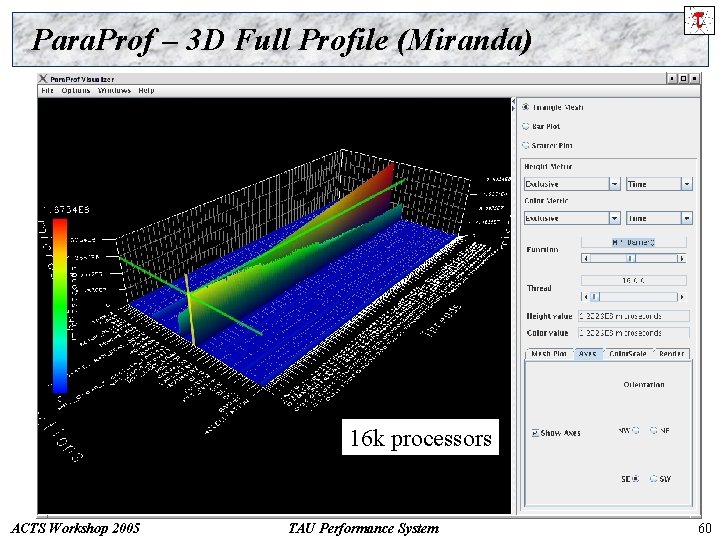The width and height of the screenshot is (720, 540).
Task: Click the Color value field
Action: [634, 332]
